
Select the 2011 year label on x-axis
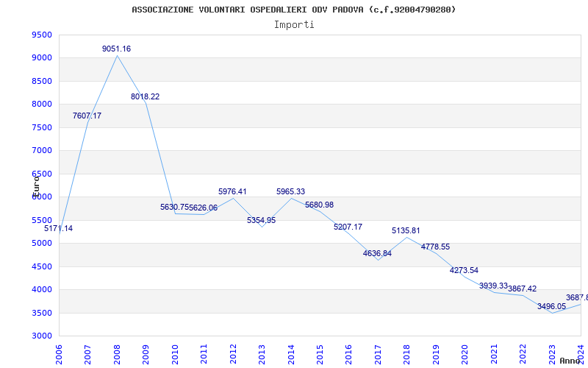[204, 355]
